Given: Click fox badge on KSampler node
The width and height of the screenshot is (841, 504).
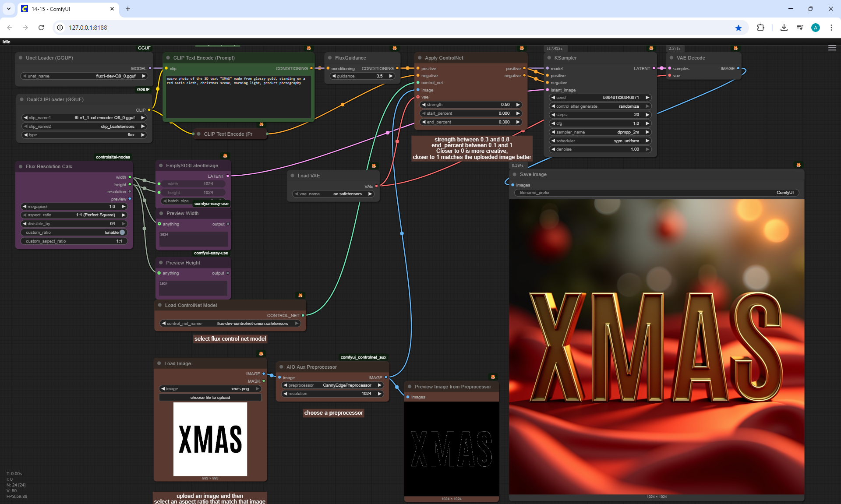Looking at the screenshot, I should (651, 48).
